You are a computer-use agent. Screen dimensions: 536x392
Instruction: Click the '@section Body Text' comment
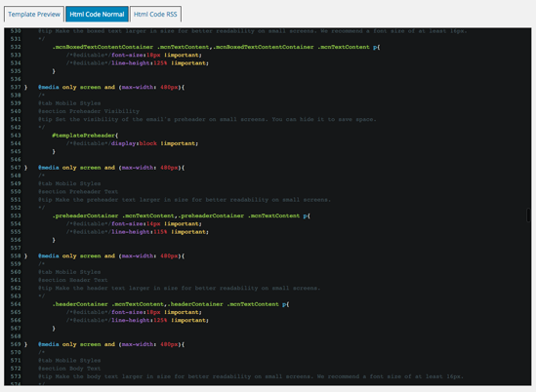(69, 369)
